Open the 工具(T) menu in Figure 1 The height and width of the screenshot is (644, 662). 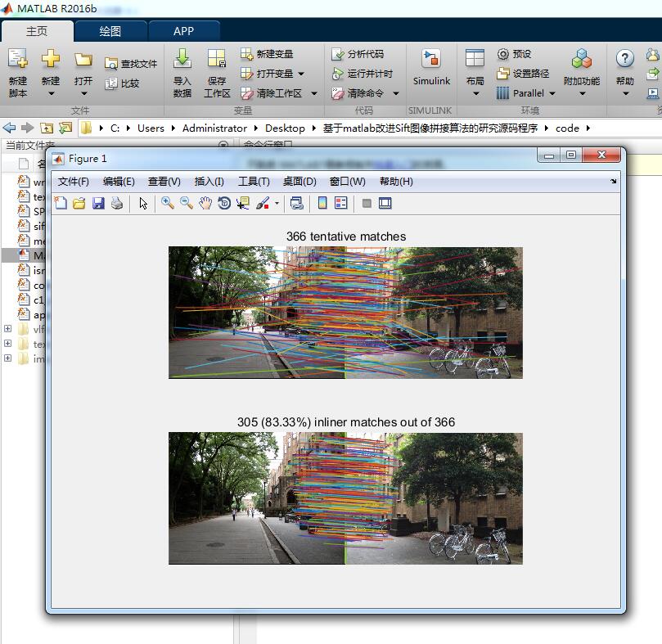tap(254, 182)
